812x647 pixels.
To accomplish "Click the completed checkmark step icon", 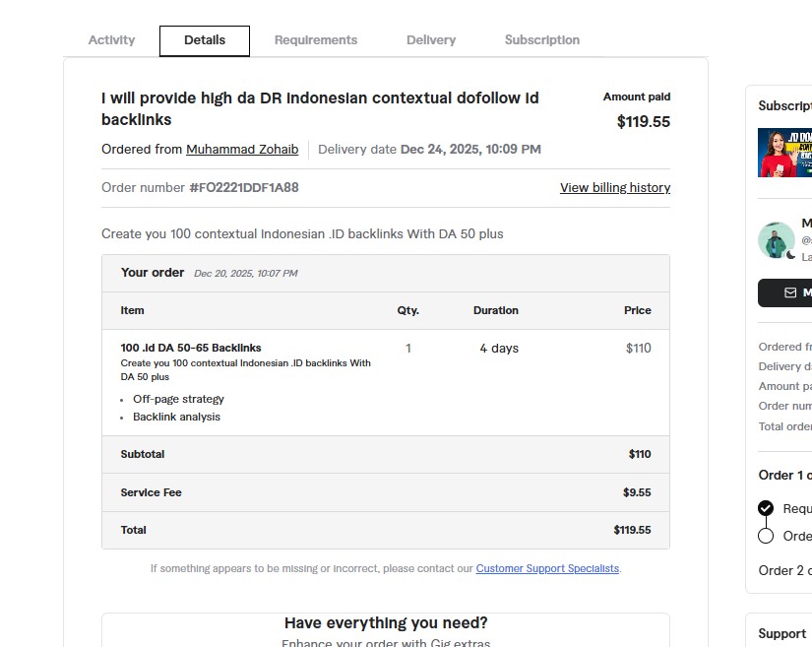I will tap(766, 508).
